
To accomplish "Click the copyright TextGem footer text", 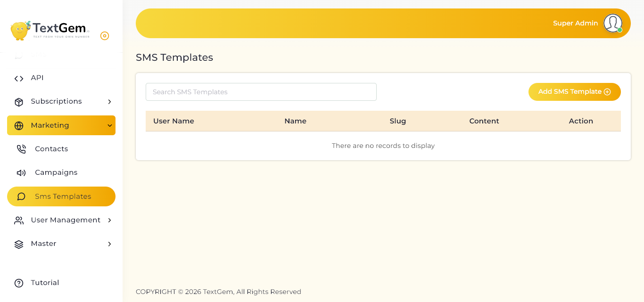I will coord(218,292).
